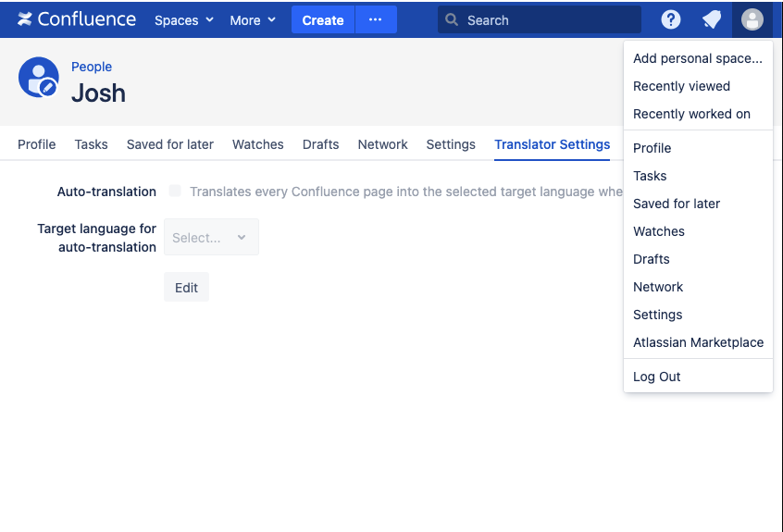
Task: Click the three-dot more create options button
Action: tap(376, 19)
